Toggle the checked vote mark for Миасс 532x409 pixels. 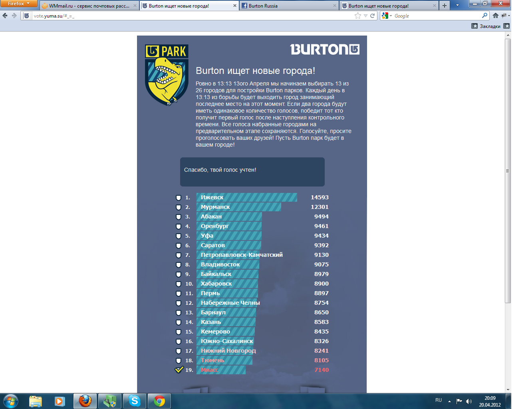click(x=179, y=369)
